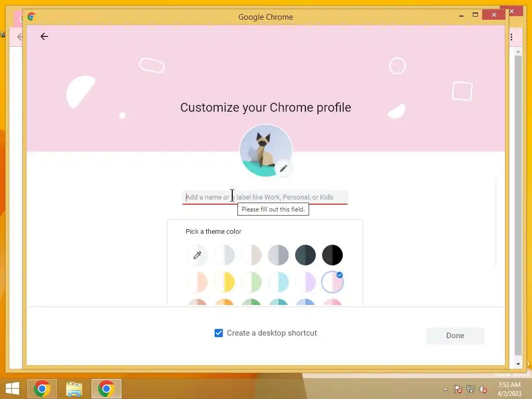Click the scroll-down arrow of the background window
This screenshot has width=532, height=399.
coord(518,364)
